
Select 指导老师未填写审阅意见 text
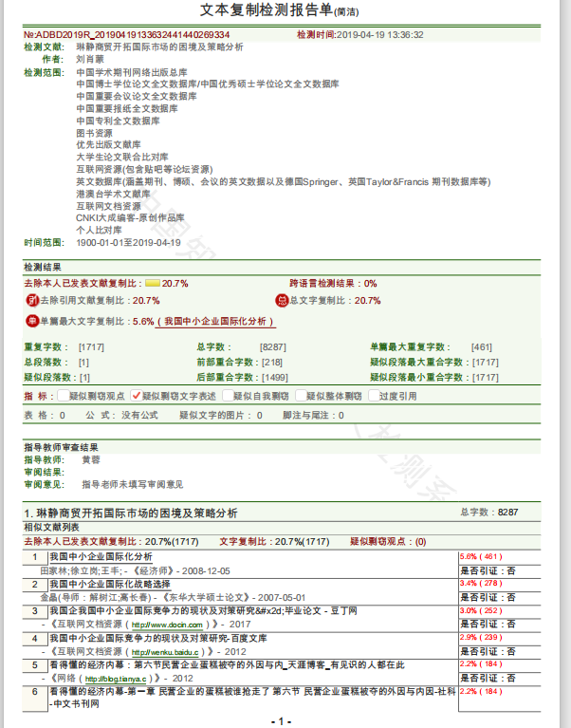[x=133, y=485]
